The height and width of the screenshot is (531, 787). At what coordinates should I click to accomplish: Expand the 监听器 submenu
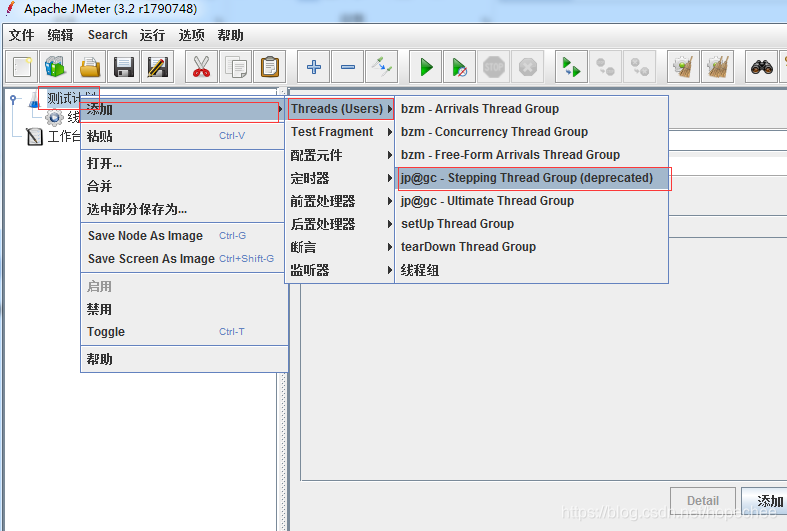(340, 271)
